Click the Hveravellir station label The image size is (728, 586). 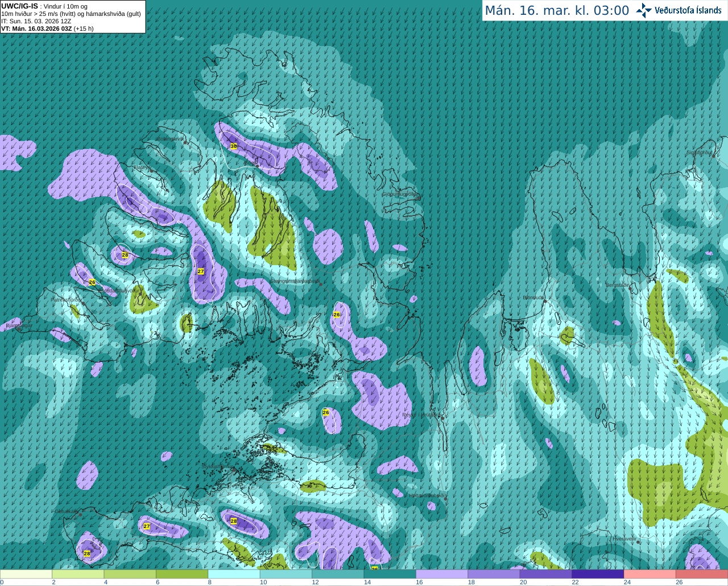click(x=624, y=538)
